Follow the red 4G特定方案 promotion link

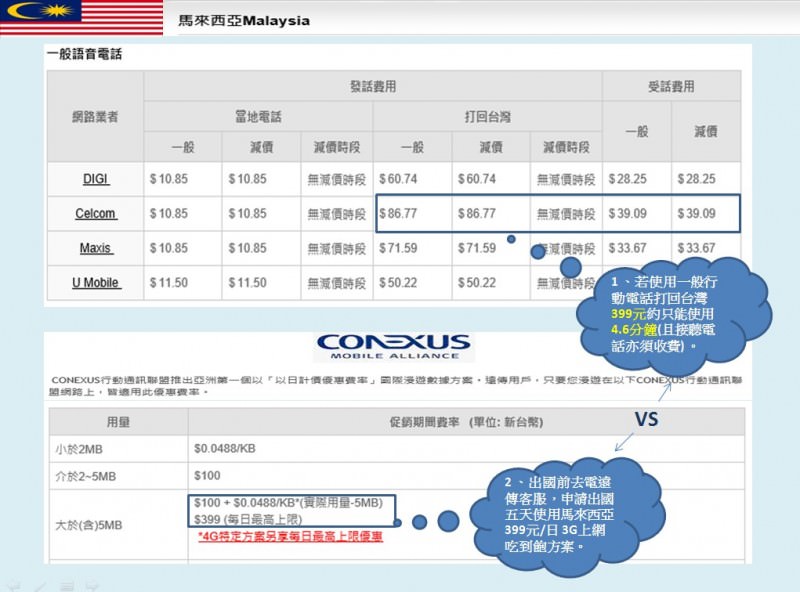pos(290,536)
